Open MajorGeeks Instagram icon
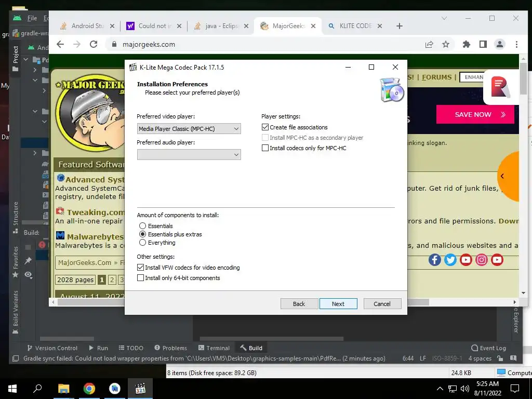 coord(482,260)
